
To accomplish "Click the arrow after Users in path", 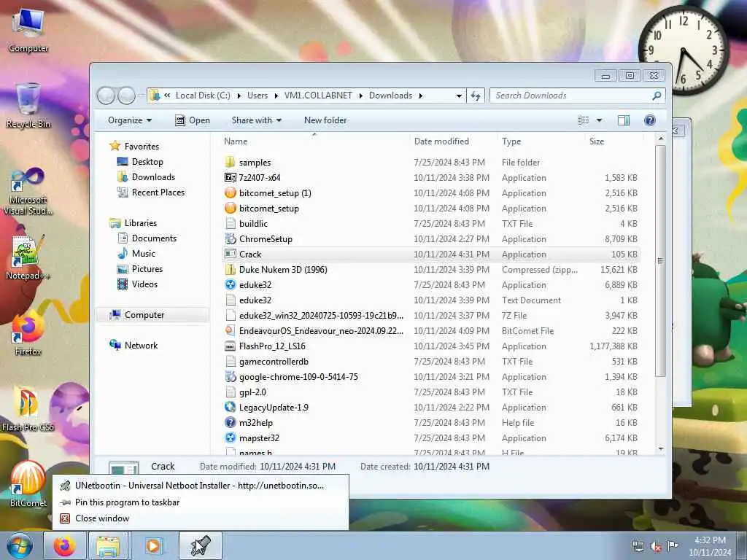I will point(276,96).
